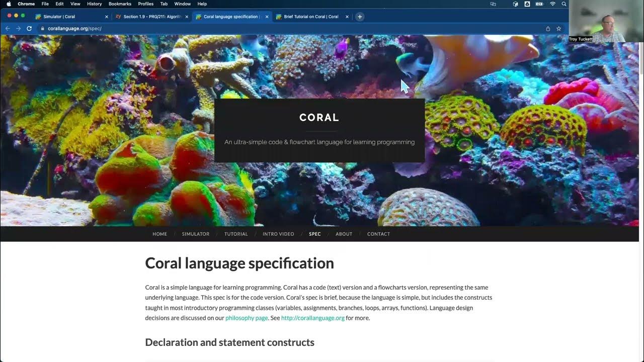Open the TUTORIAL page
Screen dimensions: 644x362
[236, 234]
